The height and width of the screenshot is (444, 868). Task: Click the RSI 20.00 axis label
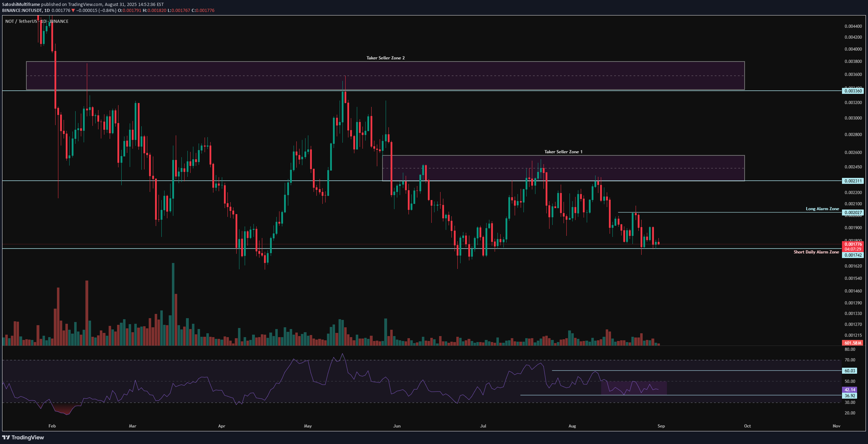point(850,413)
